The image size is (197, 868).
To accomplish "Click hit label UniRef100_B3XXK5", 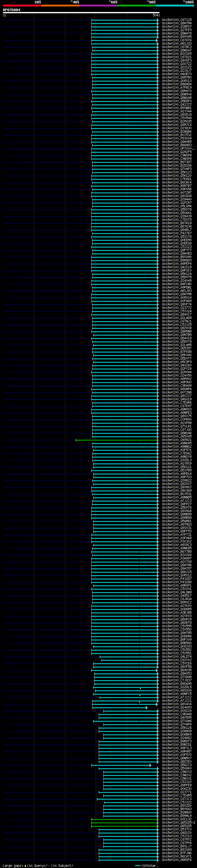I will coord(177,54).
